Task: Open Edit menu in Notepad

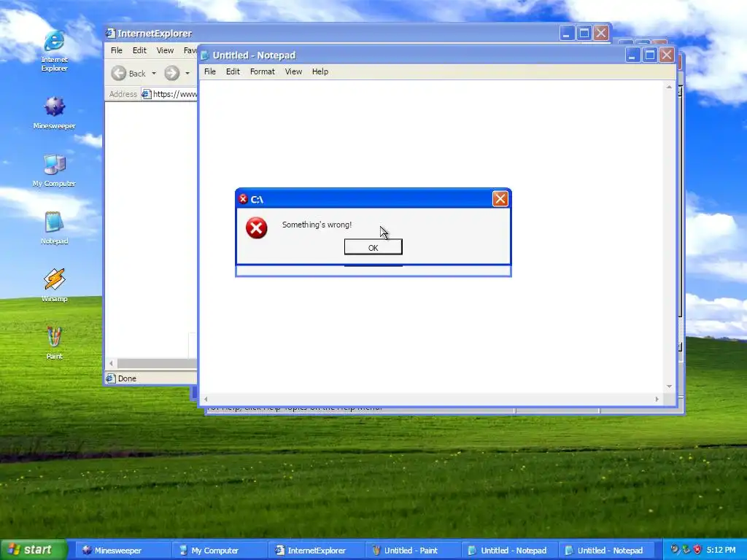Action: click(233, 71)
